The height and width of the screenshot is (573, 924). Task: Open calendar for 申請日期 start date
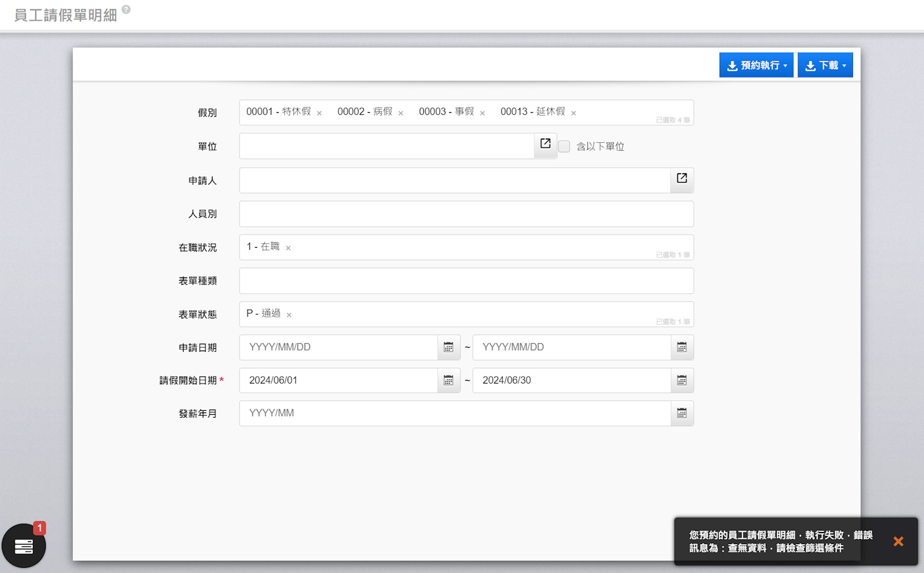448,348
